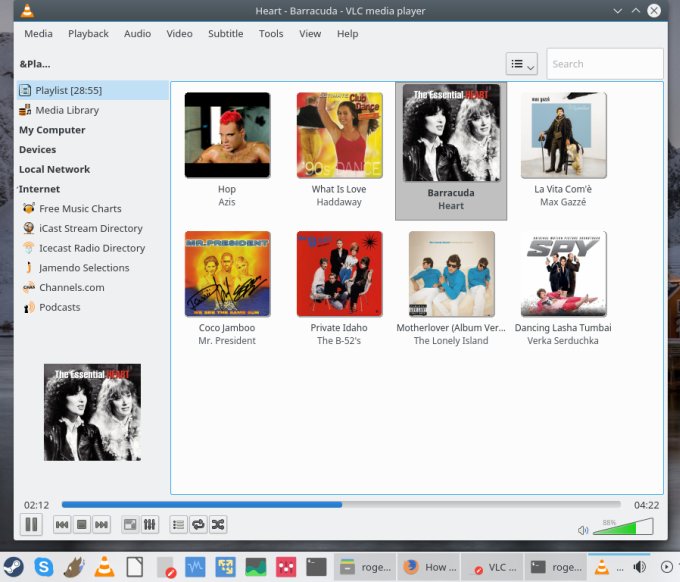The image size is (680, 582).
Task: Toggle fullscreen video mode
Action: coord(130,524)
